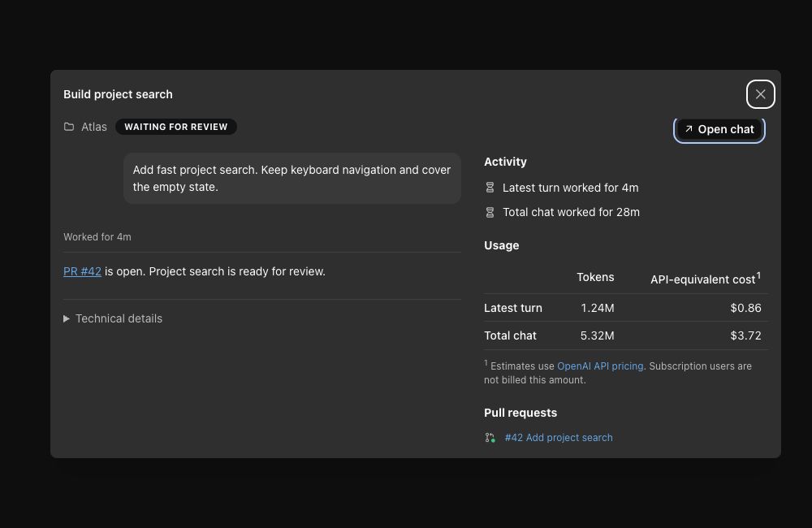The width and height of the screenshot is (812, 528).
Task: Click hourglass icon beside Total chat worked
Action: tap(490, 212)
